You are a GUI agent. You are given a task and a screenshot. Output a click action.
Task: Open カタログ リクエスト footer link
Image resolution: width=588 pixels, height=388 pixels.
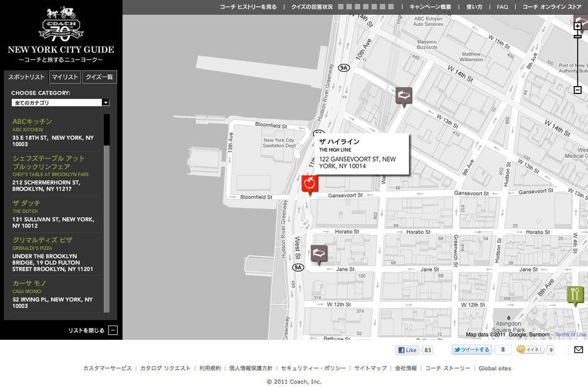tap(165, 368)
